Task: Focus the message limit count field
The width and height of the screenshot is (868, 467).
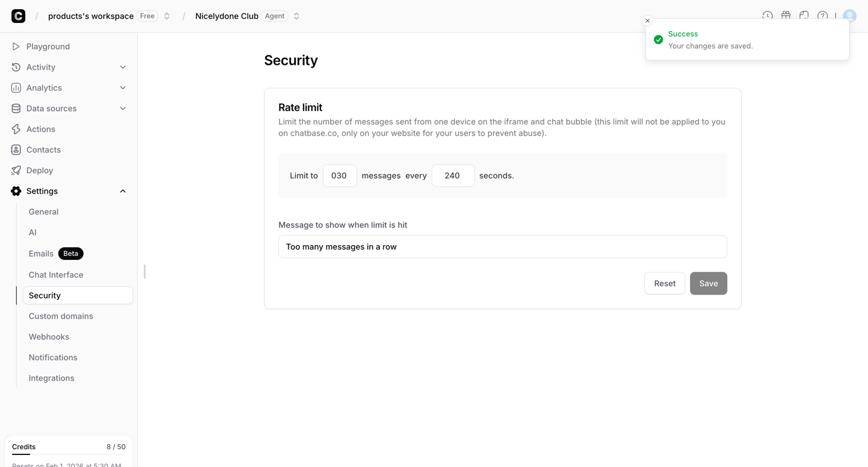Action: pos(340,176)
